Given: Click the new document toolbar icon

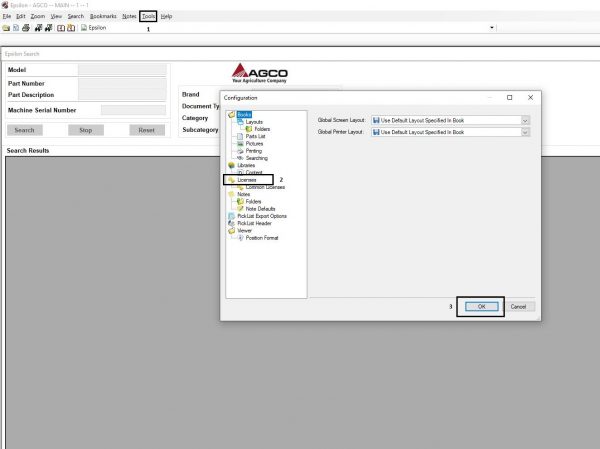Looking at the screenshot, I should (16, 28).
